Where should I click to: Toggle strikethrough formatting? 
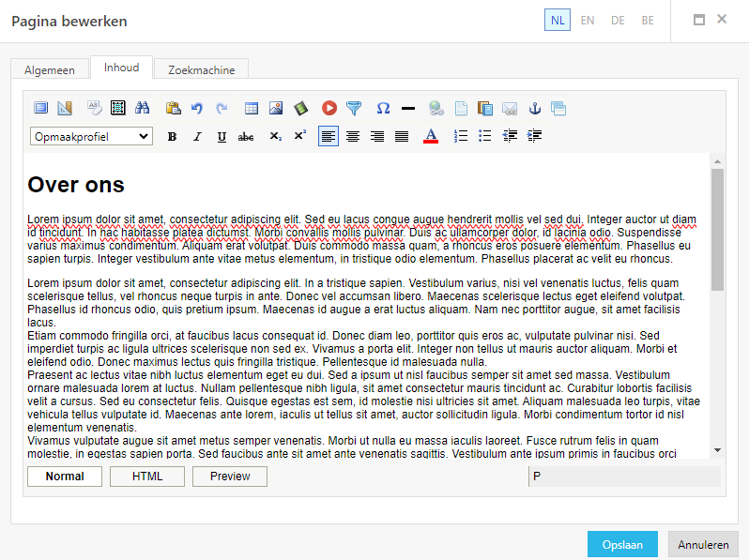pyautogui.click(x=246, y=137)
